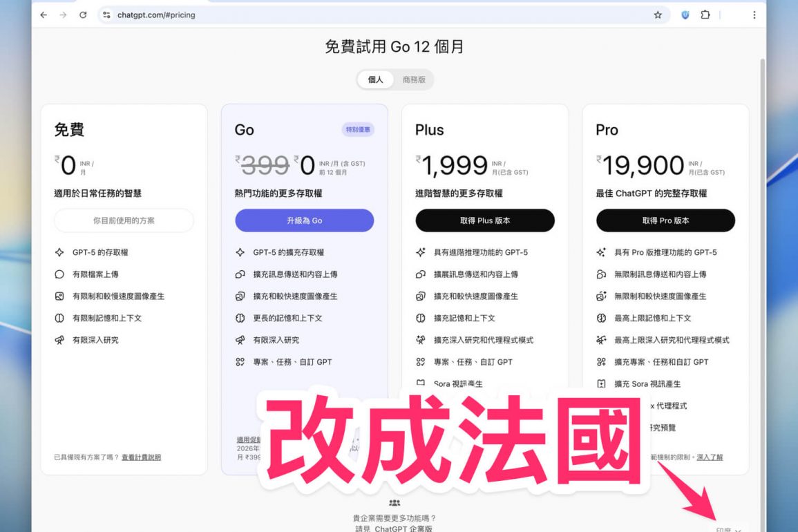
Task: Click 升級為 Go button
Action: pyautogui.click(x=304, y=220)
